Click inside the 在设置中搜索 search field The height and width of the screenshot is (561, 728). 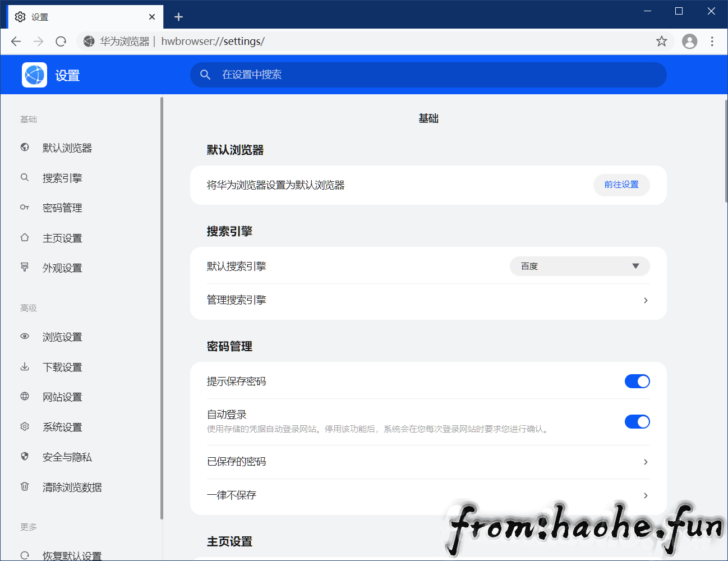[428, 75]
